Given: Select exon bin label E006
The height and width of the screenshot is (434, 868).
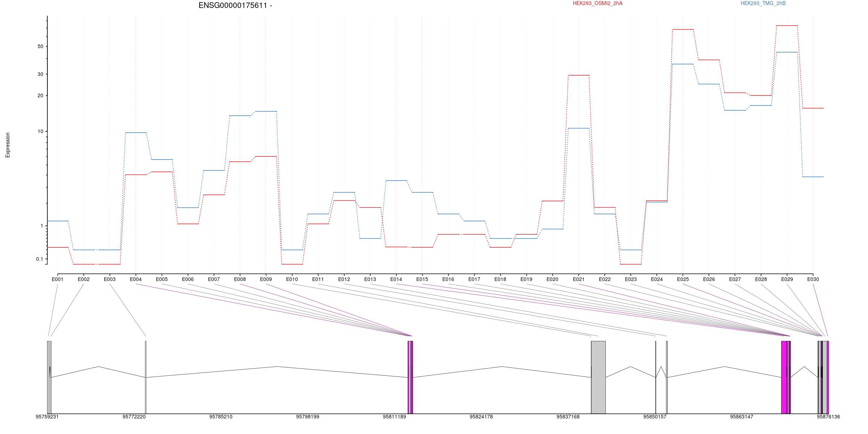Looking at the screenshot, I should [188, 279].
